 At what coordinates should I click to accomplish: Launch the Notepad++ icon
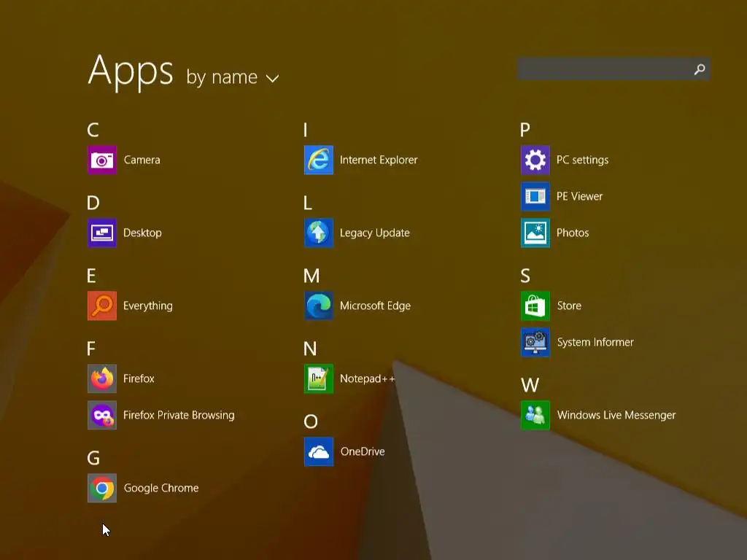coord(319,378)
